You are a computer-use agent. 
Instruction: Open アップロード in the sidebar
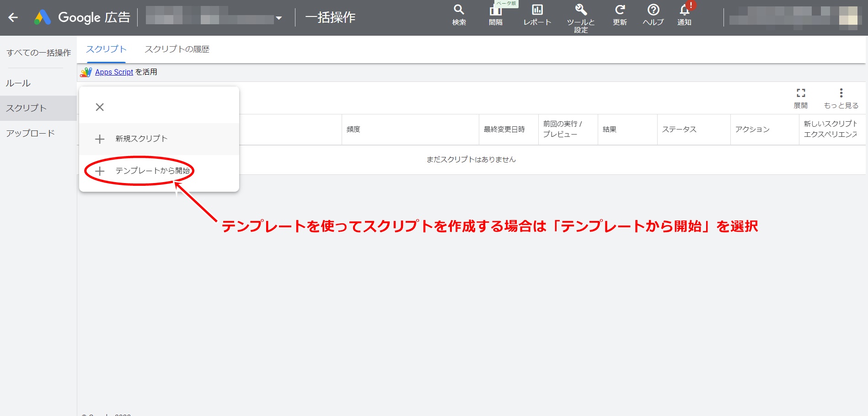[x=30, y=133]
